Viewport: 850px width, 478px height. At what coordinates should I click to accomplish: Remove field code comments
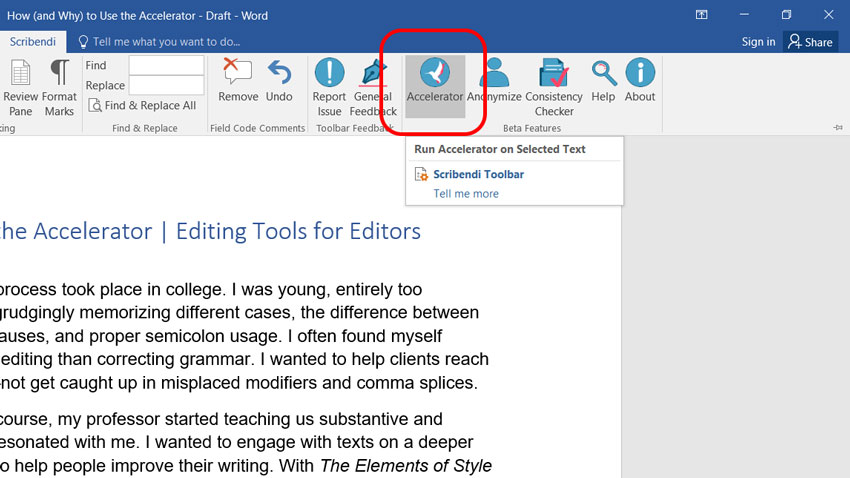(238, 80)
